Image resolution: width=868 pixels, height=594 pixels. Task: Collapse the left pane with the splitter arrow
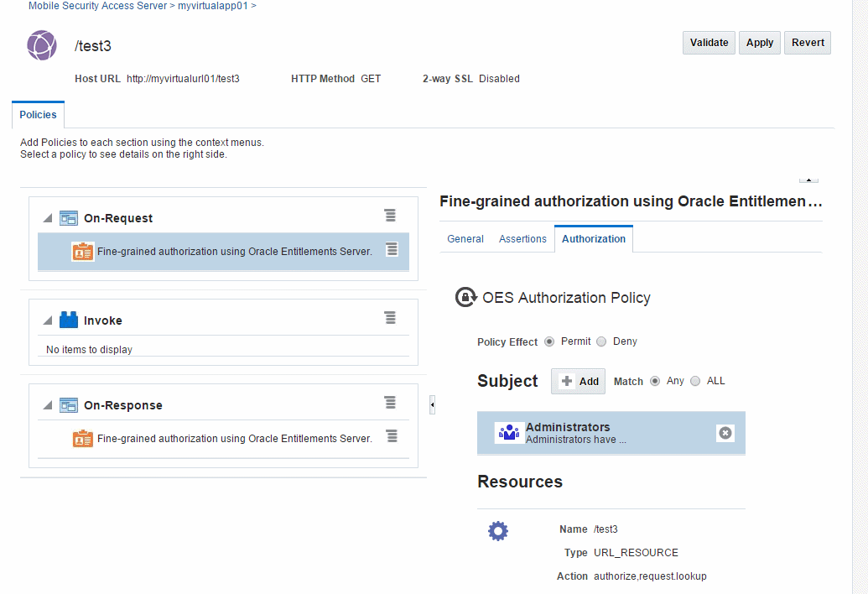[433, 404]
